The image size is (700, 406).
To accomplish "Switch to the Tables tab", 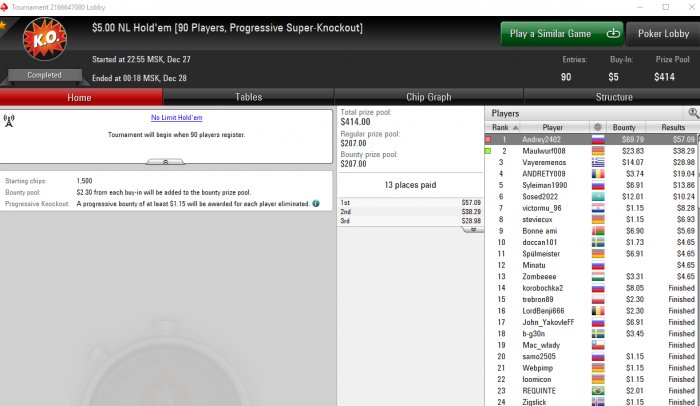I will (x=249, y=97).
